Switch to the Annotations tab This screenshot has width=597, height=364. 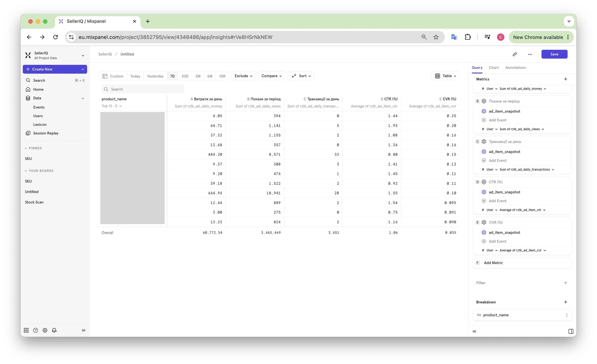(516, 68)
